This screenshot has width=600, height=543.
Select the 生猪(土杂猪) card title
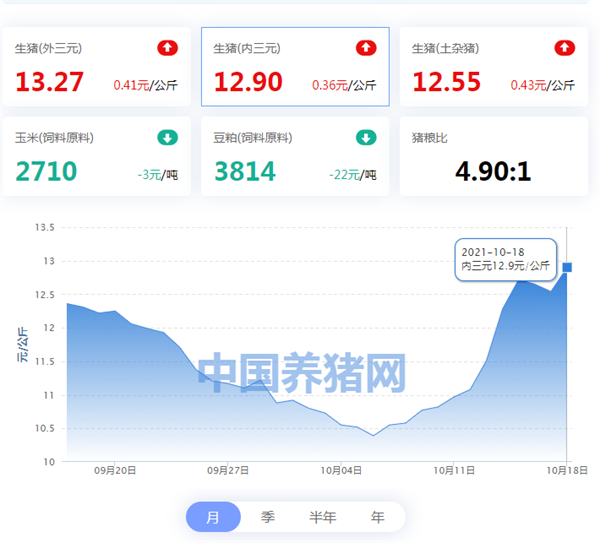[x=445, y=49]
